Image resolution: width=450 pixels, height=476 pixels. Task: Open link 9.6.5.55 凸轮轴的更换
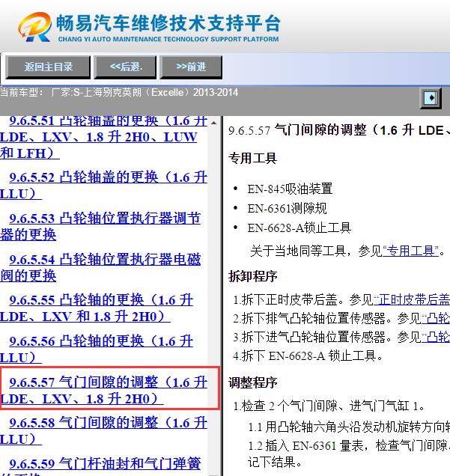(x=97, y=308)
